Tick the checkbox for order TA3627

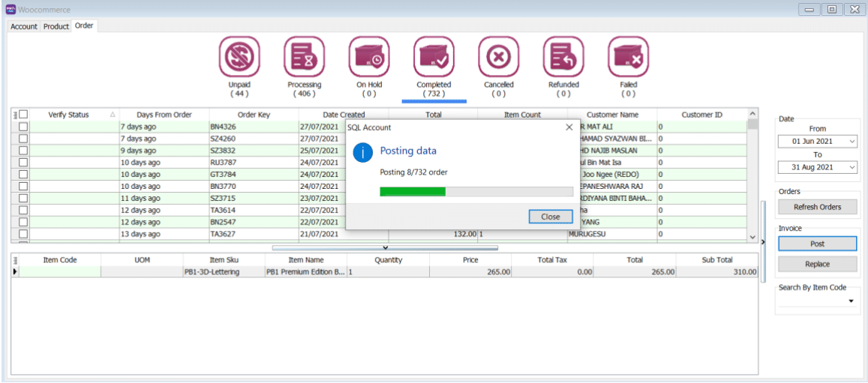(23, 234)
